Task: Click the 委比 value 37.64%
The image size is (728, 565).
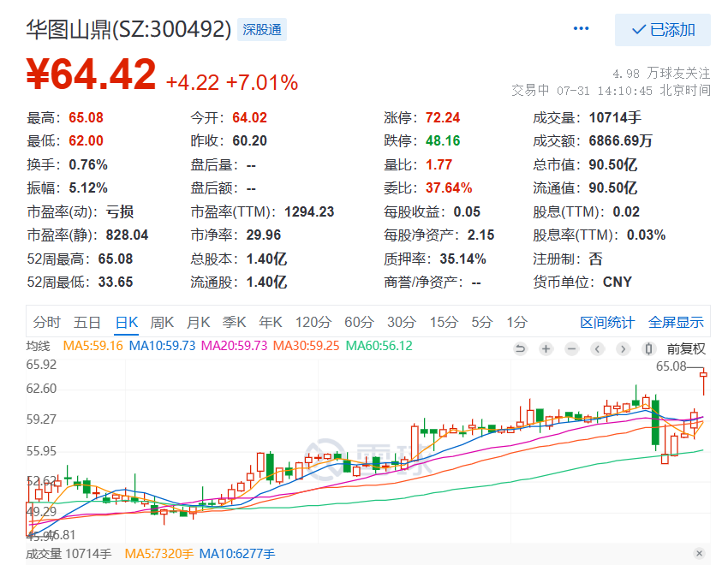Action: pos(449,187)
